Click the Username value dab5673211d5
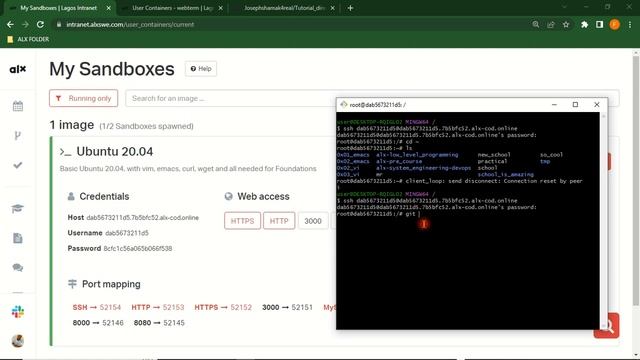 [127, 233]
